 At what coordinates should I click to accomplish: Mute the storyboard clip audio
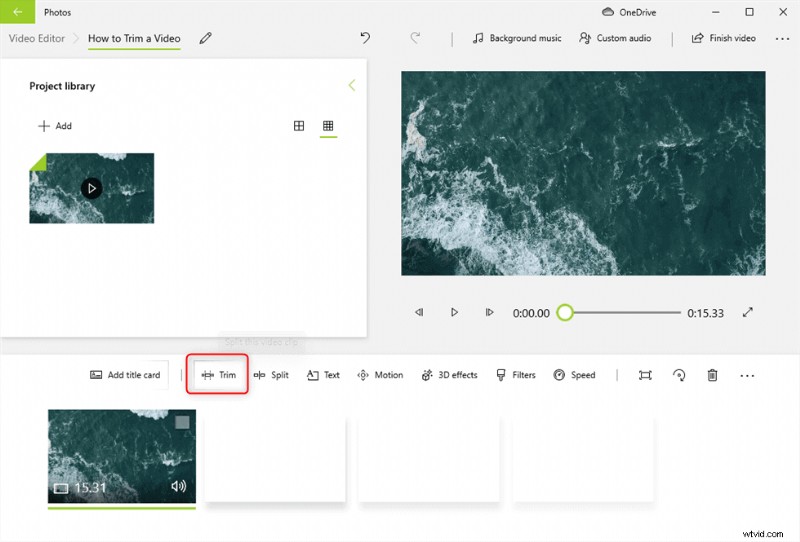click(x=179, y=486)
